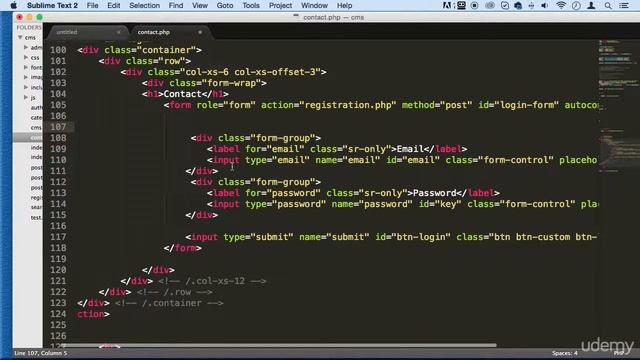The height and width of the screenshot is (360, 640).
Task: Open the Edit menu
Action: tap(113, 6)
